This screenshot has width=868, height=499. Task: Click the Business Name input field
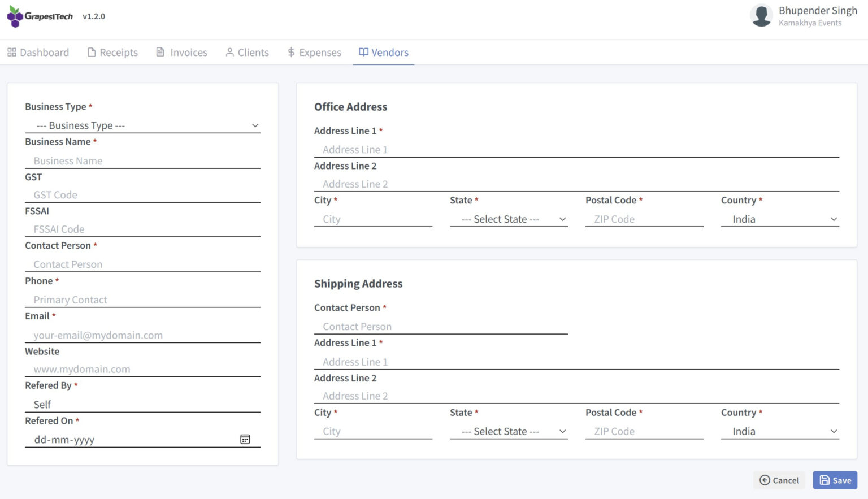click(142, 160)
